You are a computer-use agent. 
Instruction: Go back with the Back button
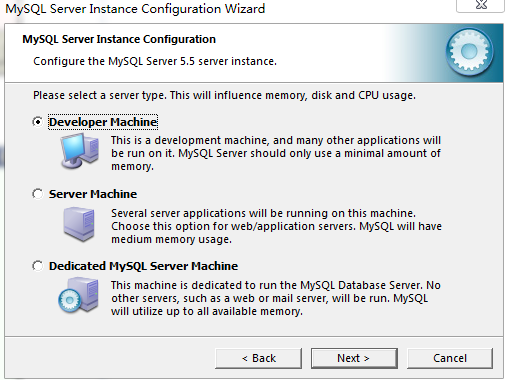258,358
